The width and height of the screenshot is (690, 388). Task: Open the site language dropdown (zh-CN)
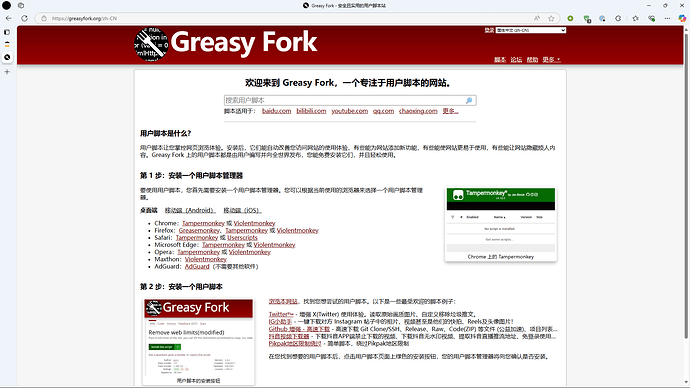[x=531, y=30]
